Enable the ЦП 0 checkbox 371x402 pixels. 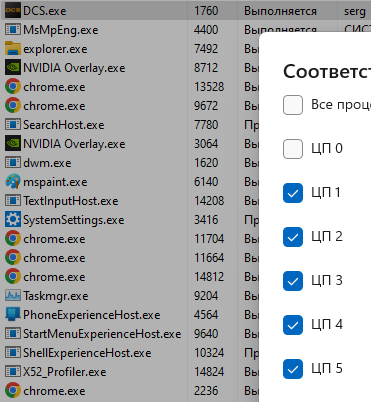click(x=293, y=149)
